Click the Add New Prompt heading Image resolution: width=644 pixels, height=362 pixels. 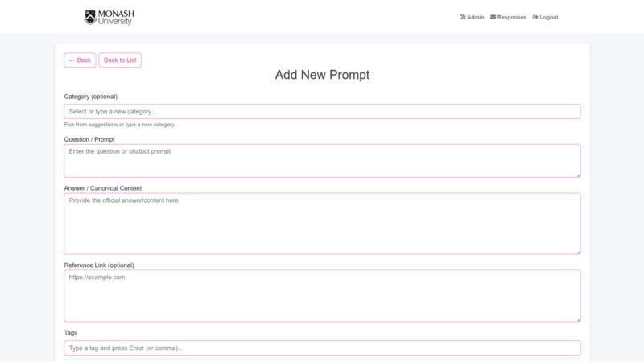322,75
